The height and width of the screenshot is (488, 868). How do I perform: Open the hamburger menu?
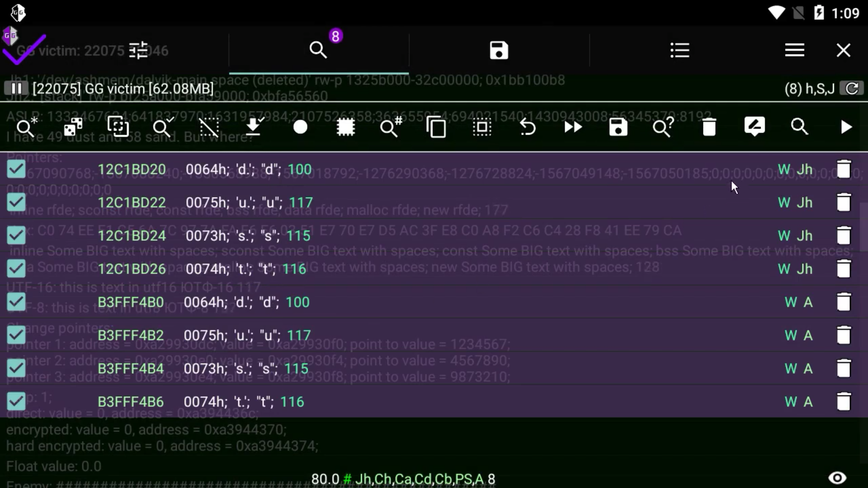(794, 50)
